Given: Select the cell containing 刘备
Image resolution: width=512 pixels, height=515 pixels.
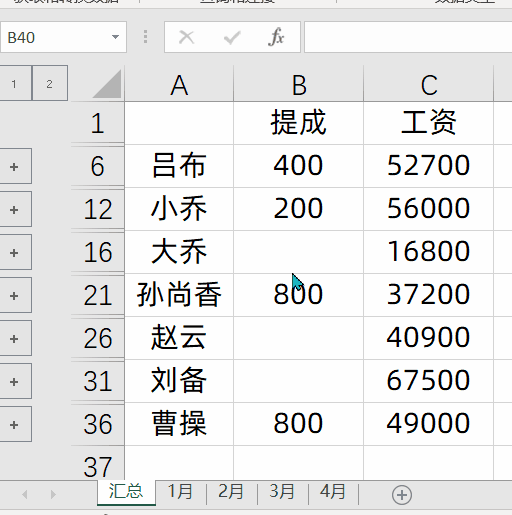Looking at the screenshot, I should 179,381.
